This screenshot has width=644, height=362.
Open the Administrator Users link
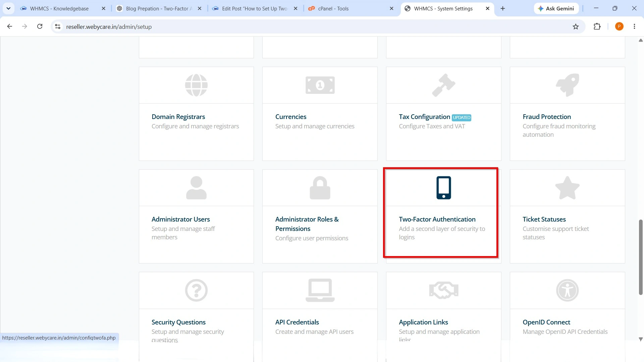coord(180,219)
